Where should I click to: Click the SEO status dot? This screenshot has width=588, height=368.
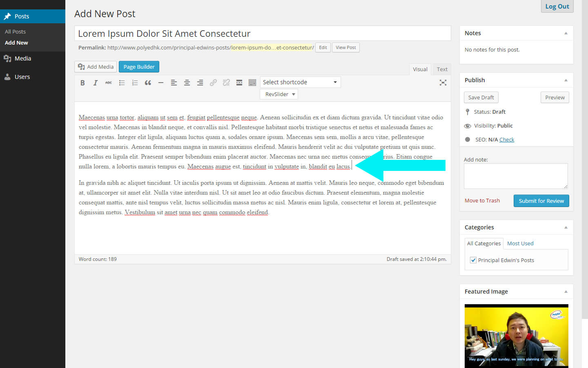click(468, 139)
